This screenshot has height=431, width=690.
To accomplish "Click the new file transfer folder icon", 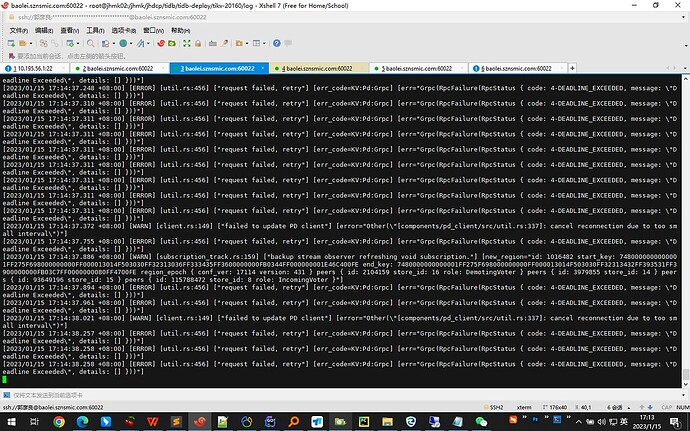I will [x=239, y=43].
